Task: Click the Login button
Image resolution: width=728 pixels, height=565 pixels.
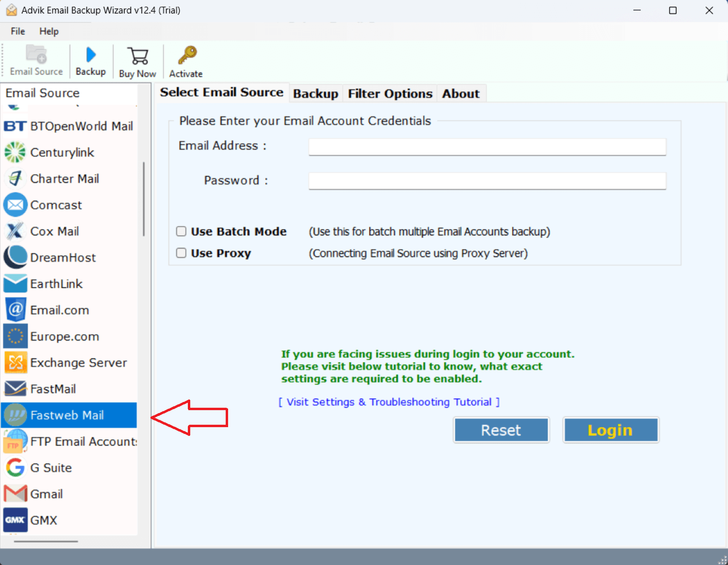Action: 611,430
